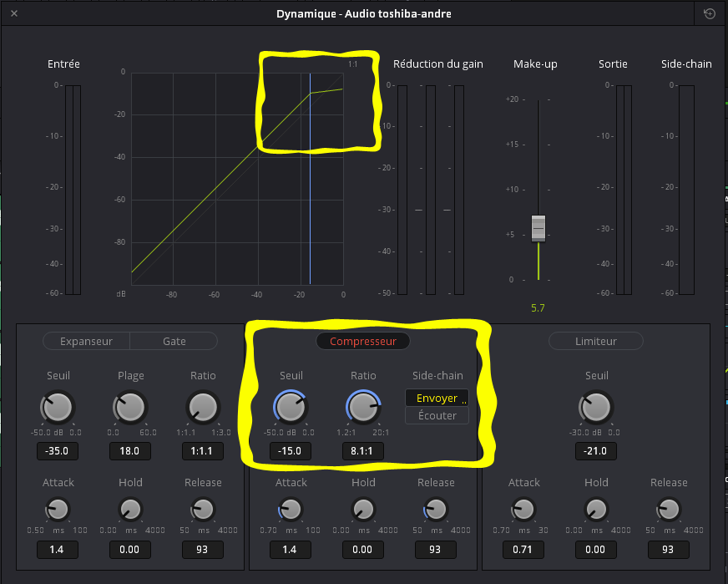The width and height of the screenshot is (728, 584).
Task: Click the Expanseur Hold knob
Action: [130, 509]
